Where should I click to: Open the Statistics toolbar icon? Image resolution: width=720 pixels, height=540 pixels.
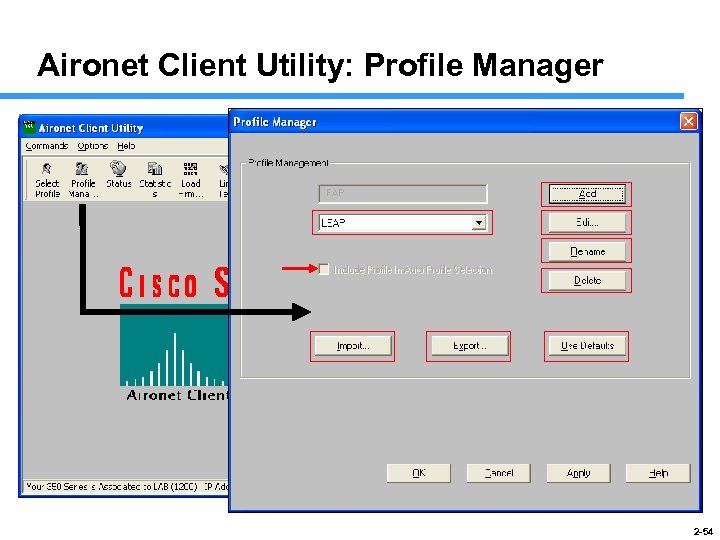[155, 180]
